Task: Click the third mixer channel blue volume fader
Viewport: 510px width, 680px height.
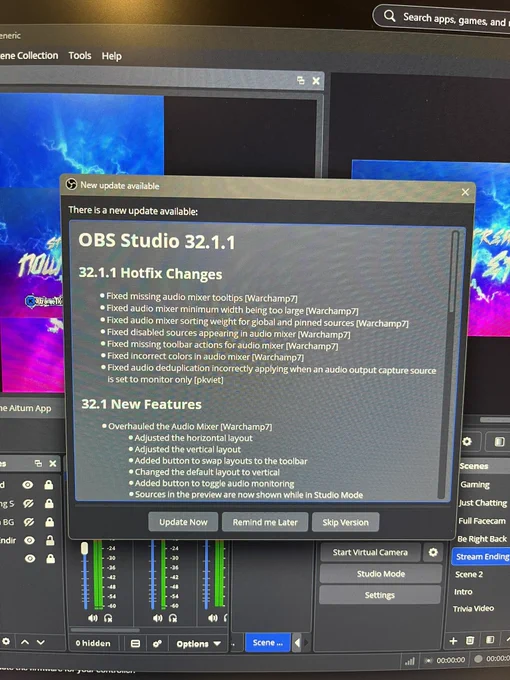Action: (x=207, y=574)
